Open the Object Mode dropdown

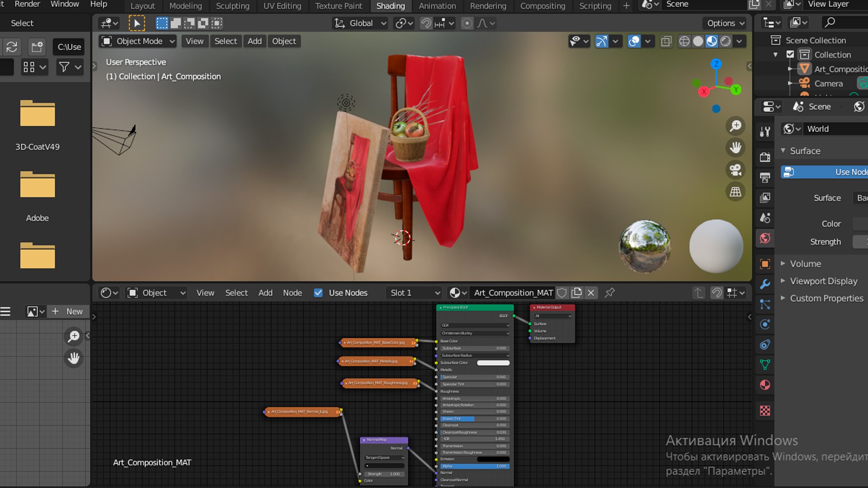tap(138, 41)
